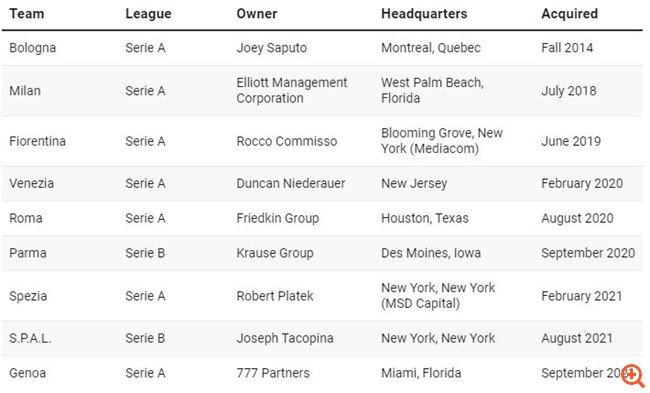Screen dimensions: 650x393
Task: Click Elliott Management Corporation cell
Action: (x=292, y=90)
